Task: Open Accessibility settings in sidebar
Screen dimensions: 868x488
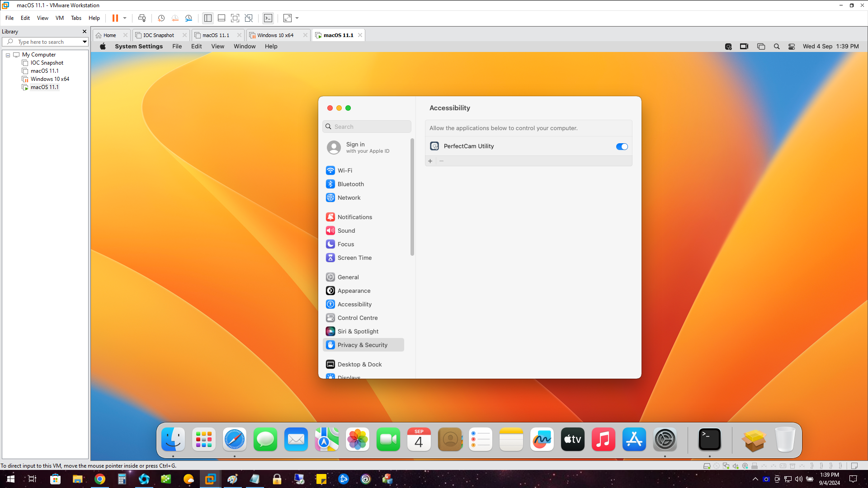Action: pos(364,304)
